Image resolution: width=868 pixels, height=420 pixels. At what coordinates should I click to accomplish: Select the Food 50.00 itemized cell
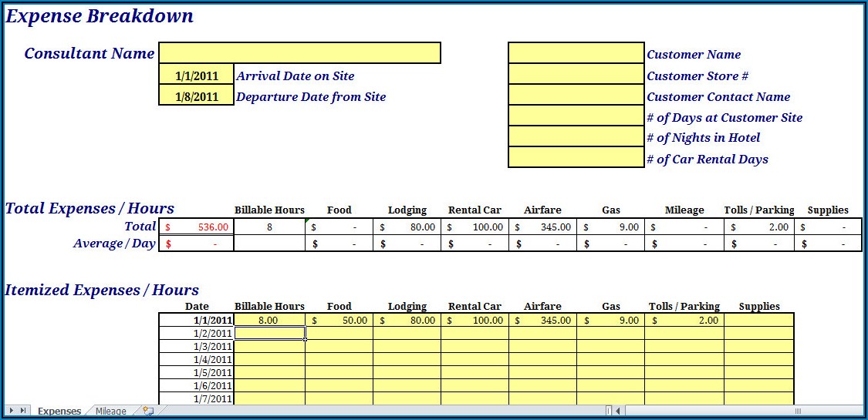(339, 320)
